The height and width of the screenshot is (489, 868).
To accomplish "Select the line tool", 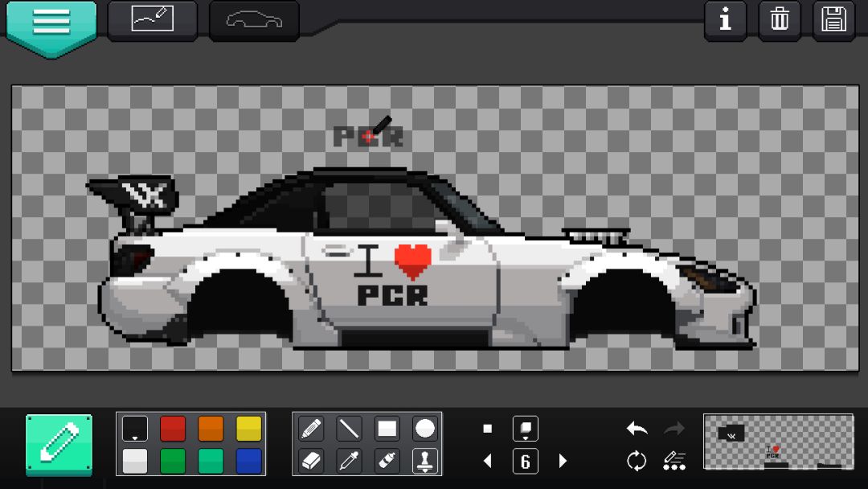I will tap(350, 429).
